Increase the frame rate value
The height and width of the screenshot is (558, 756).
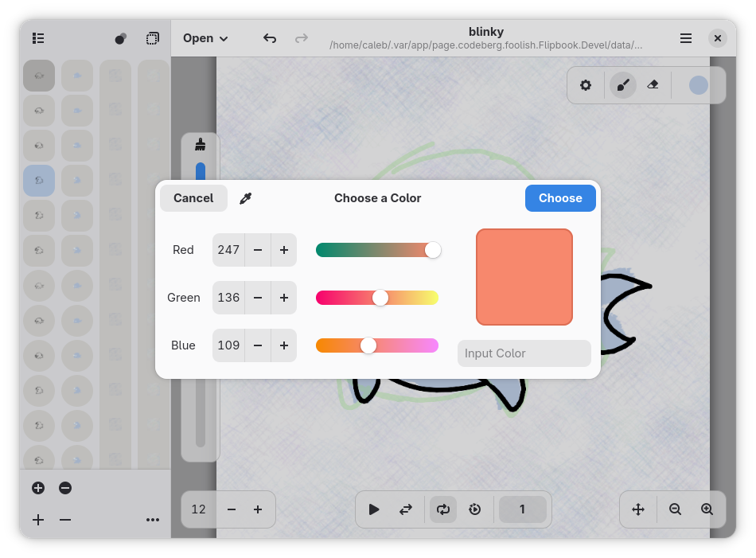258,509
